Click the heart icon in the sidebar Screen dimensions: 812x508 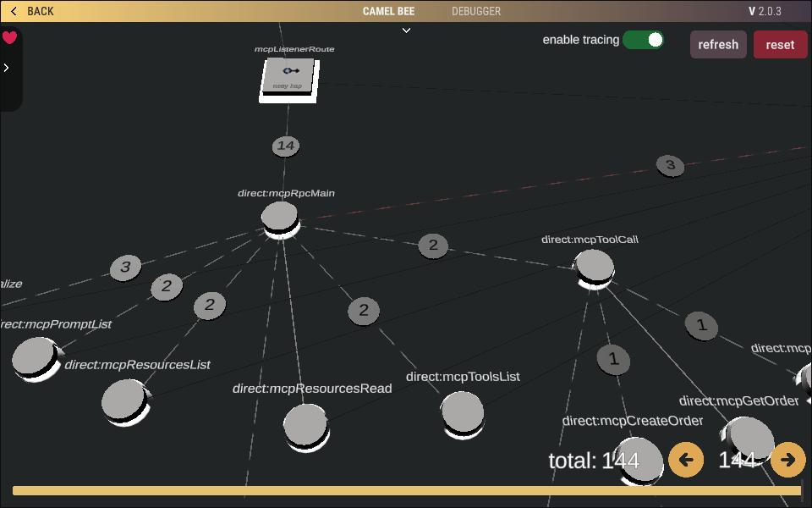pos(10,37)
